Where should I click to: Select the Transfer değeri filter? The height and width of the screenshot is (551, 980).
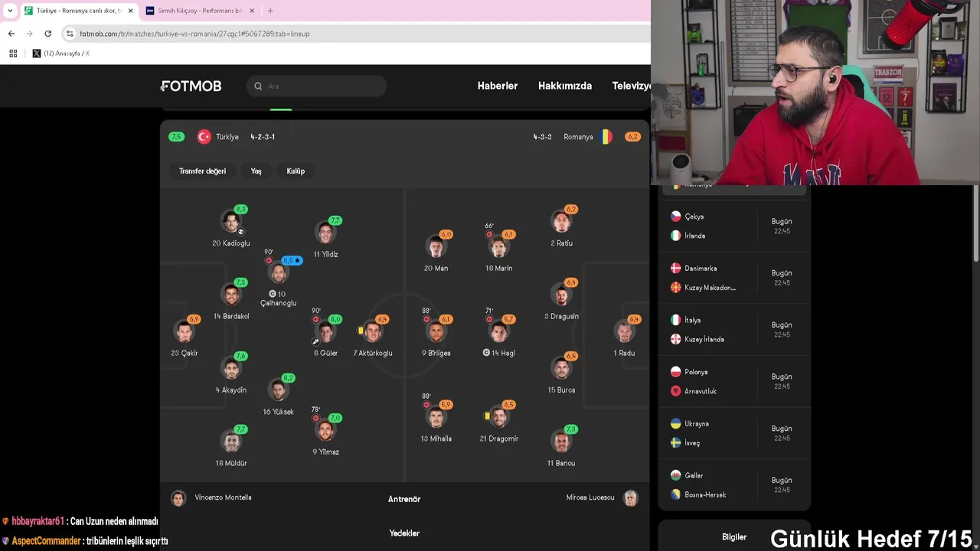(x=202, y=171)
